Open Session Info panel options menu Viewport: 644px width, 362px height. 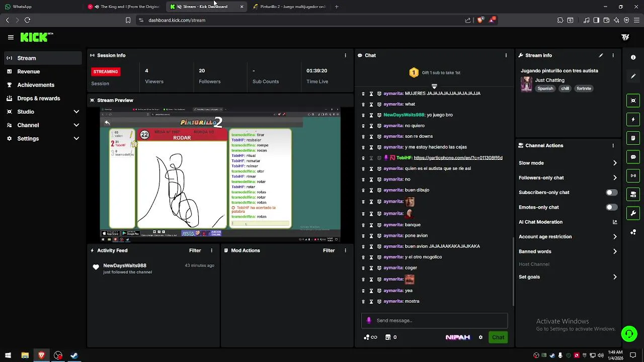[x=345, y=55]
